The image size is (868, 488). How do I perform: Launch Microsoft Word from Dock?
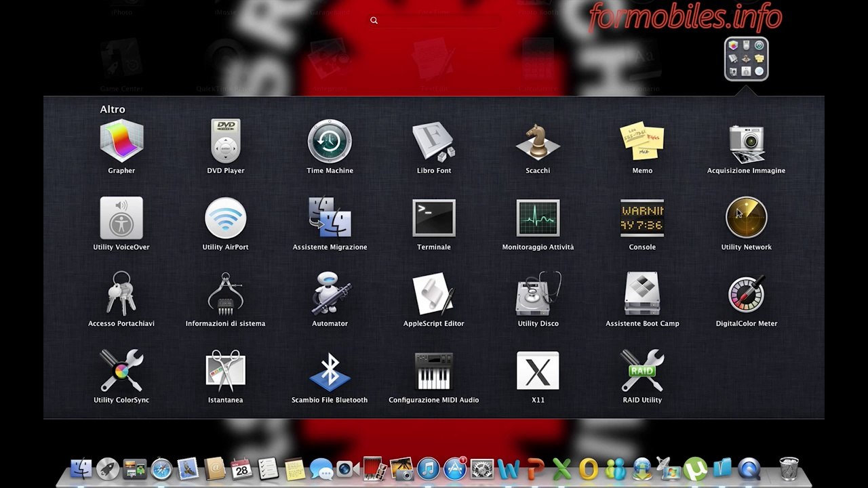click(x=509, y=468)
